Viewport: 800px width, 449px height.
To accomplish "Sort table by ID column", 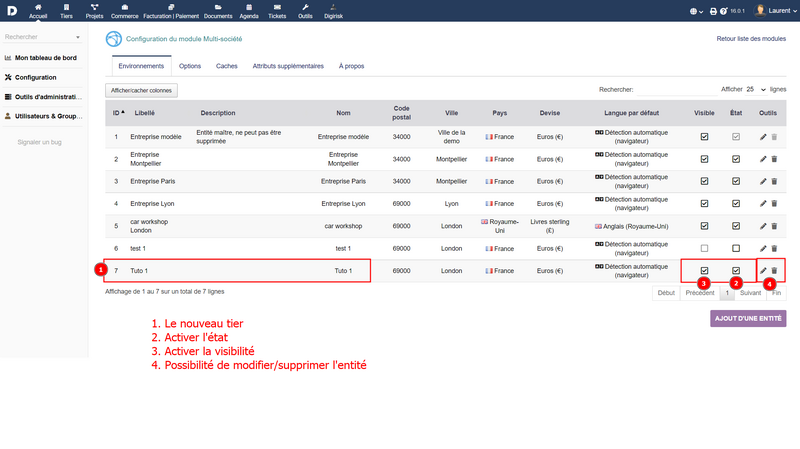I will (x=118, y=113).
